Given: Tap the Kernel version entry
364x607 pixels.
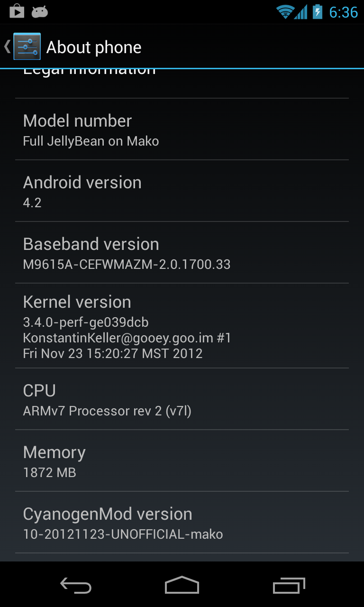Looking at the screenshot, I should (x=182, y=326).
